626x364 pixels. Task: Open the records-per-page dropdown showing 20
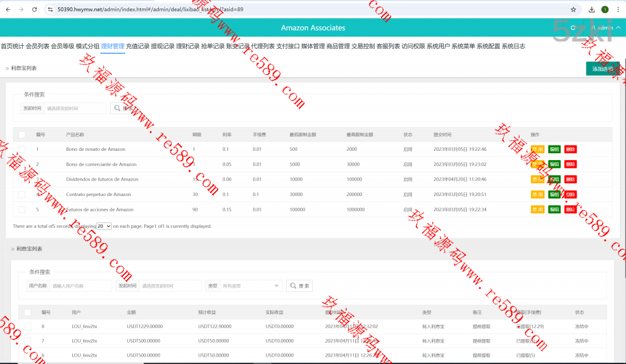click(x=104, y=226)
